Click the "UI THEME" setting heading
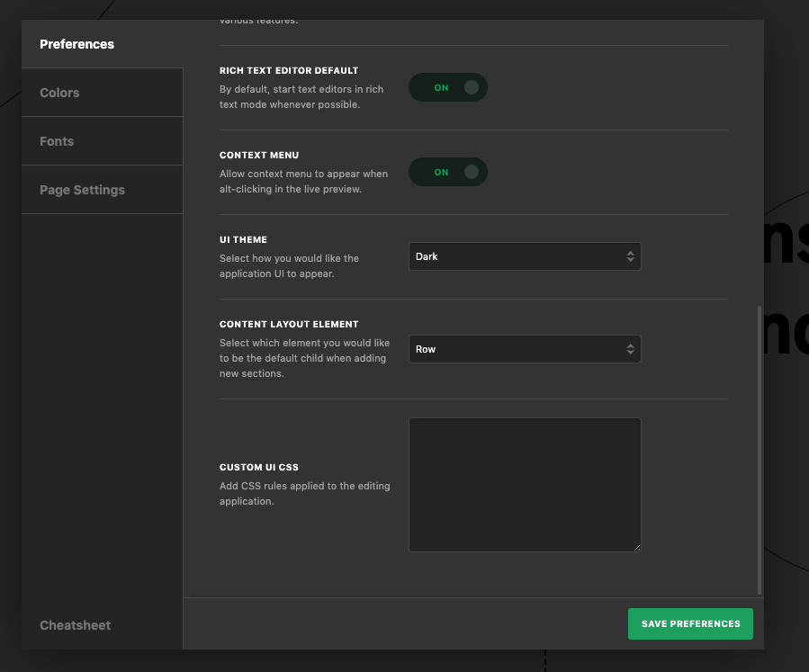 (x=243, y=240)
